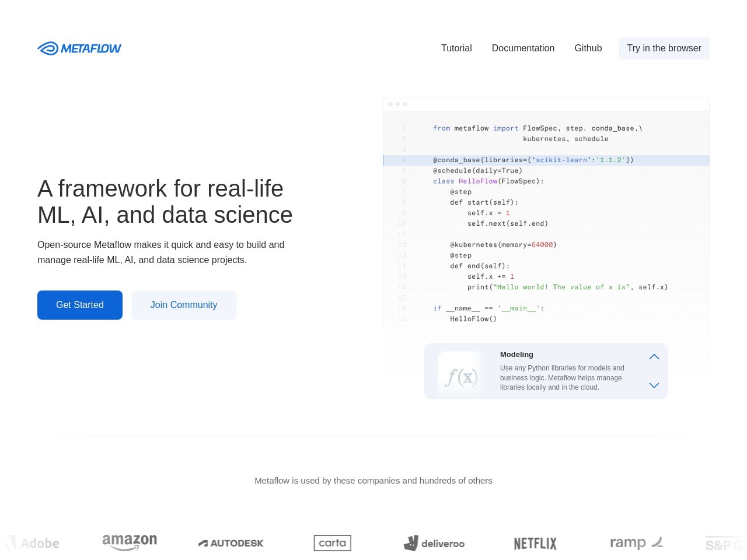The image size is (747, 560).
Task: Click the @kubernetes(memory=64000) code line
Action: coord(503,245)
